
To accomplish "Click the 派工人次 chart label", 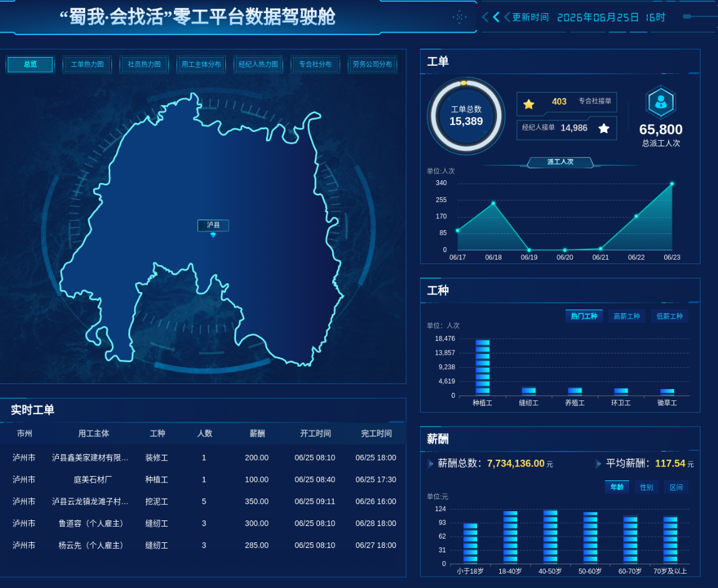I will (560, 162).
